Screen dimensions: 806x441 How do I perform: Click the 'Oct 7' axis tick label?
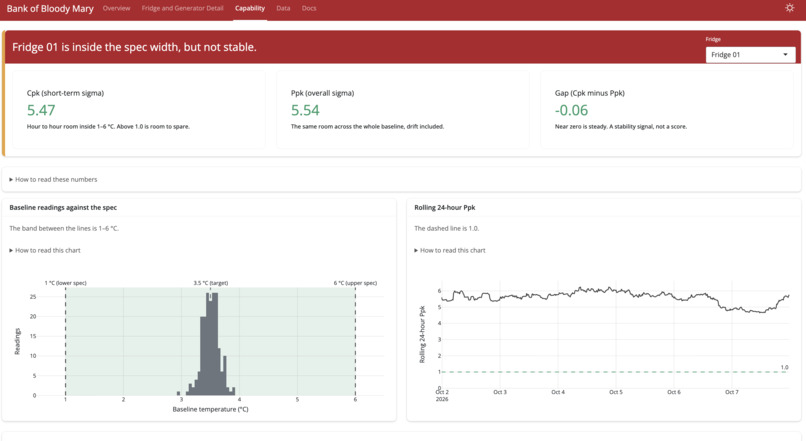pos(731,392)
